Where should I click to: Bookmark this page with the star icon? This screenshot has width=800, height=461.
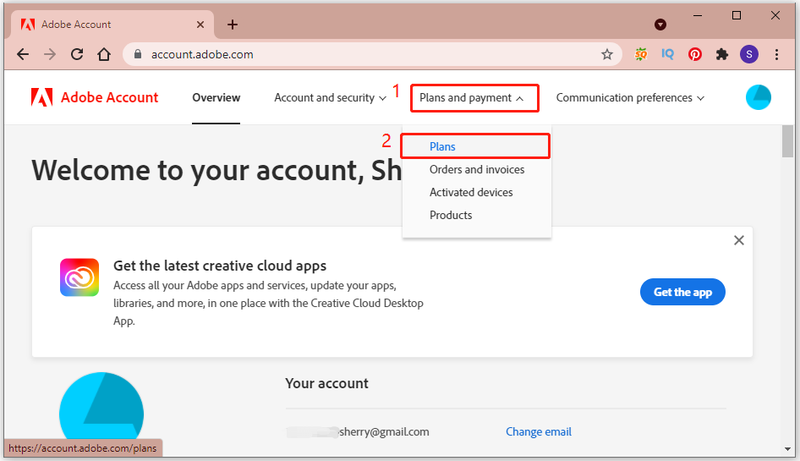tap(607, 54)
